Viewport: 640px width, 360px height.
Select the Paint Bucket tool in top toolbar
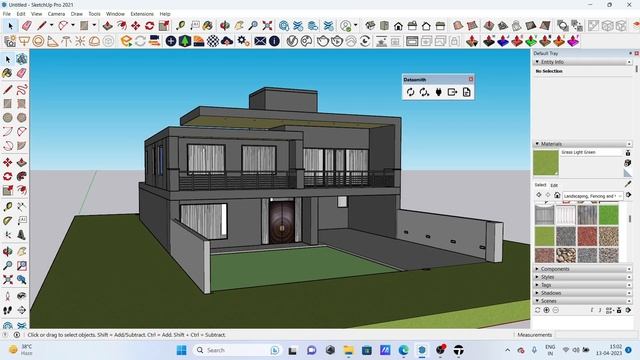207,26
